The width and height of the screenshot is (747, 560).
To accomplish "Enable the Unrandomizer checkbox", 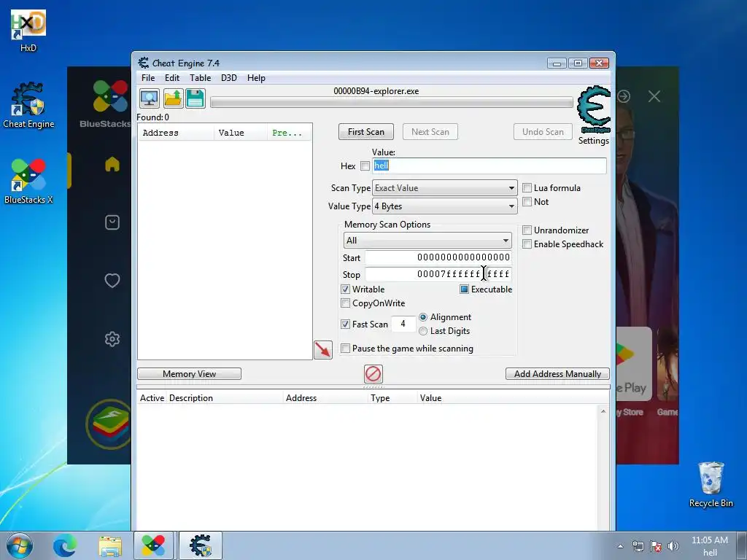I will pos(527,230).
